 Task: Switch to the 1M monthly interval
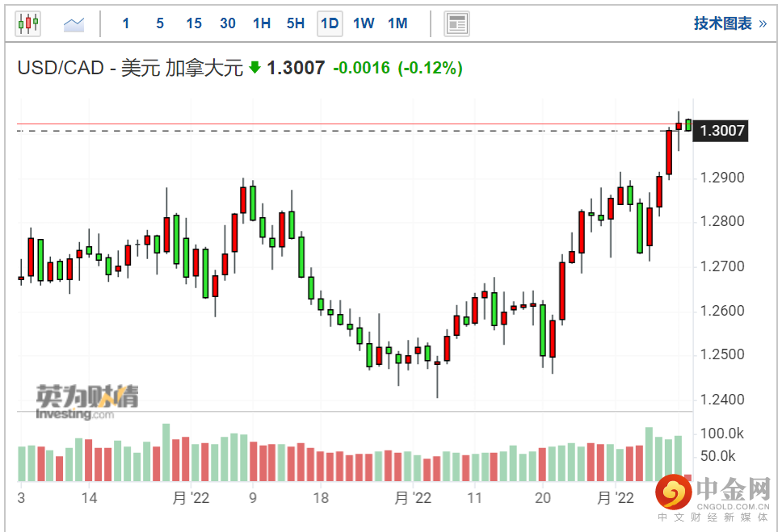pyautogui.click(x=397, y=23)
